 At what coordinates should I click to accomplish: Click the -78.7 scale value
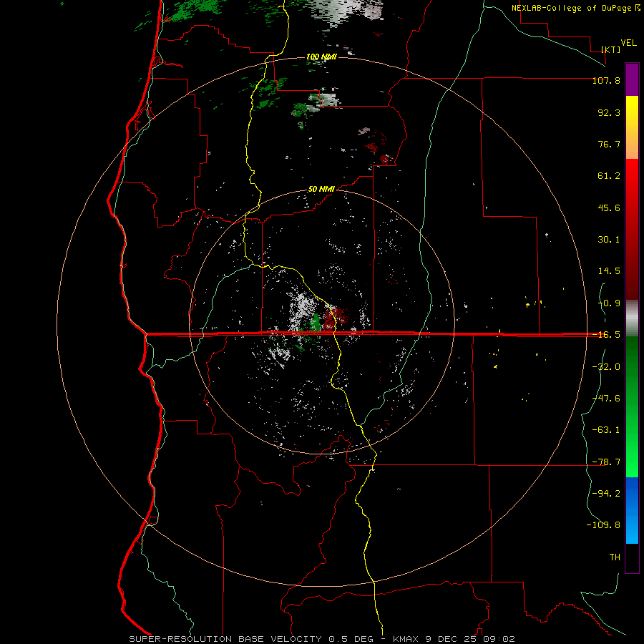pyautogui.click(x=606, y=462)
